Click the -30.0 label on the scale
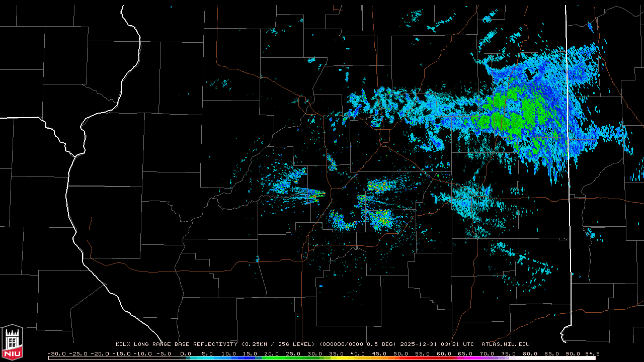644x362 pixels. pyautogui.click(x=56, y=353)
